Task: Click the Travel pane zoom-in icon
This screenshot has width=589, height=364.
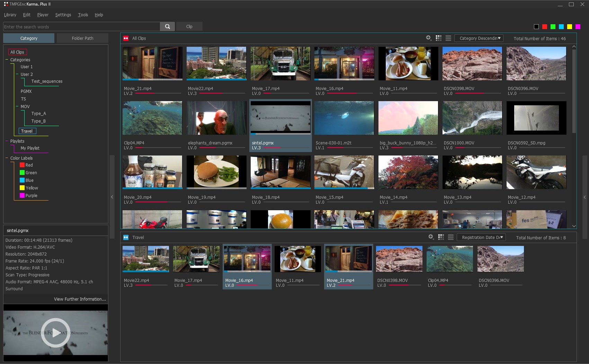Action: [431, 237]
